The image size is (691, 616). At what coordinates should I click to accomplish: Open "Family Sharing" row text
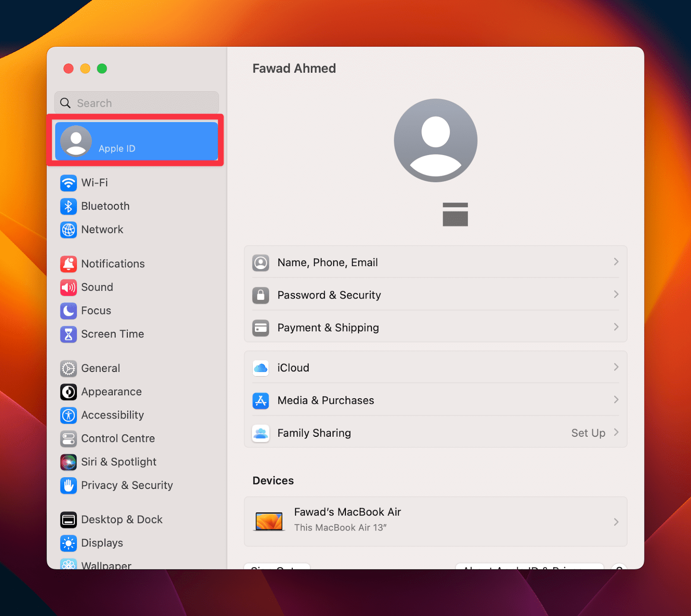[314, 433]
